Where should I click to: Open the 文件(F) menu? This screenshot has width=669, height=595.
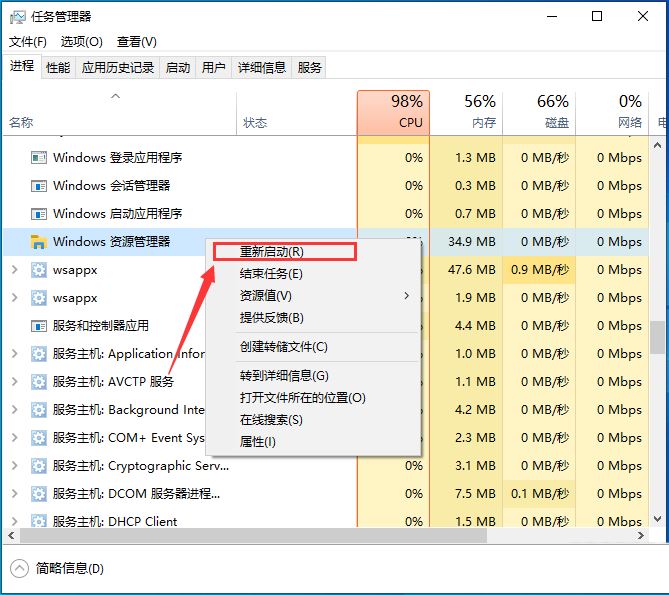[x=28, y=42]
